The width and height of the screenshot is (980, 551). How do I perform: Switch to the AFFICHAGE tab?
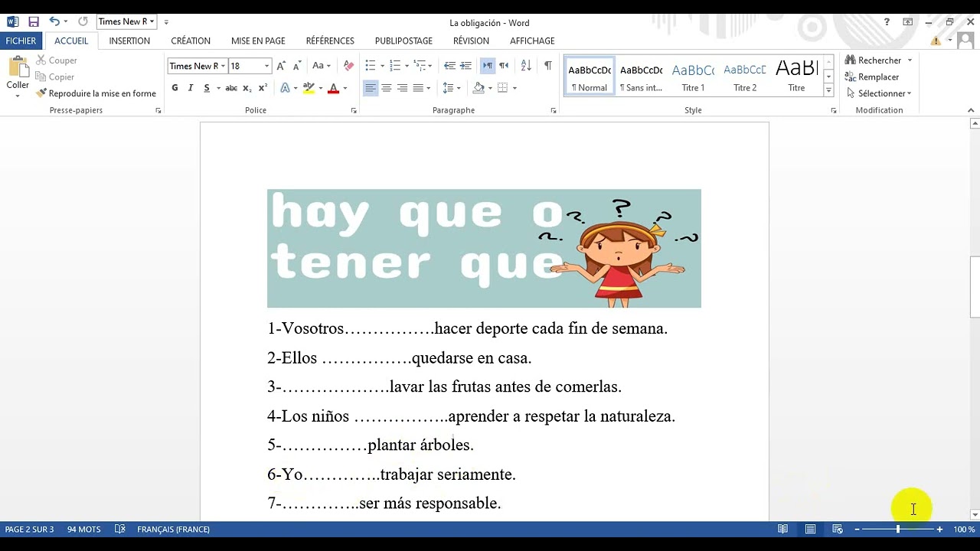click(x=532, y=41)
